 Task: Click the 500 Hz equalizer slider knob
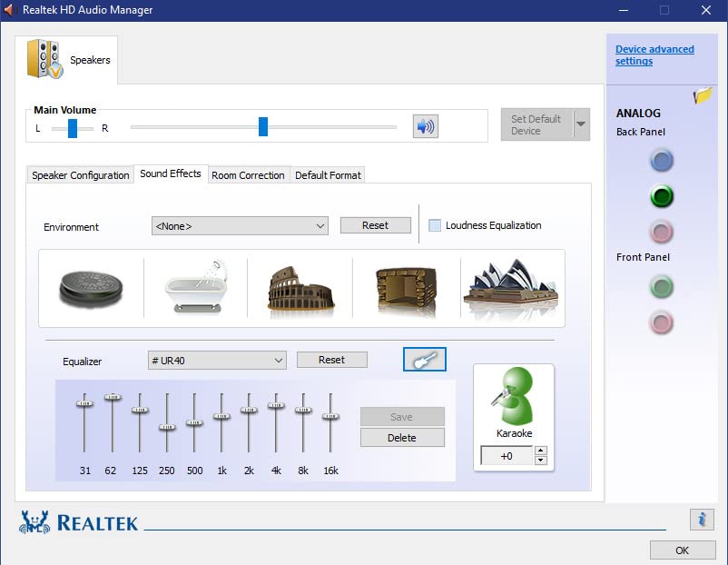point(194,422)
